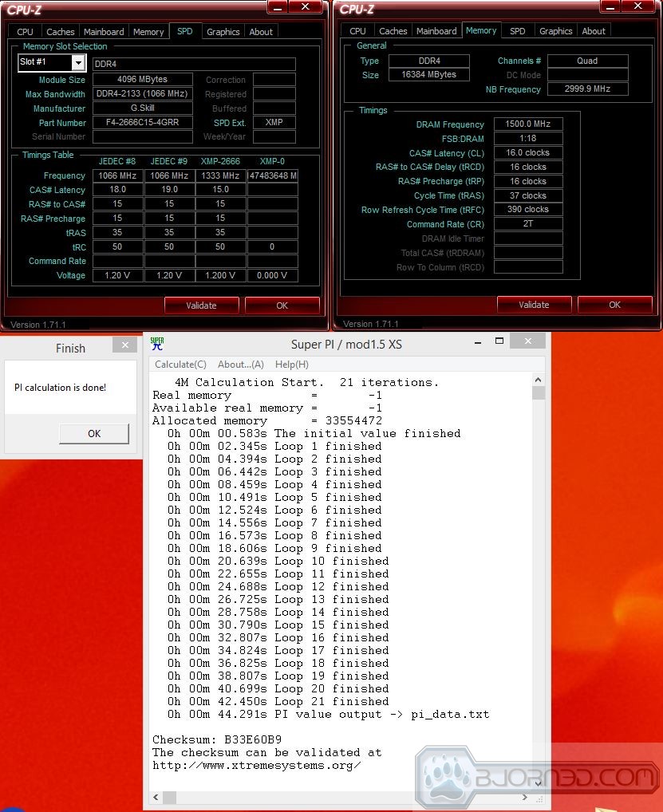
Task: Click the Cycle Time (tRAS) value 37 clocks
Action: click(528, 195)
